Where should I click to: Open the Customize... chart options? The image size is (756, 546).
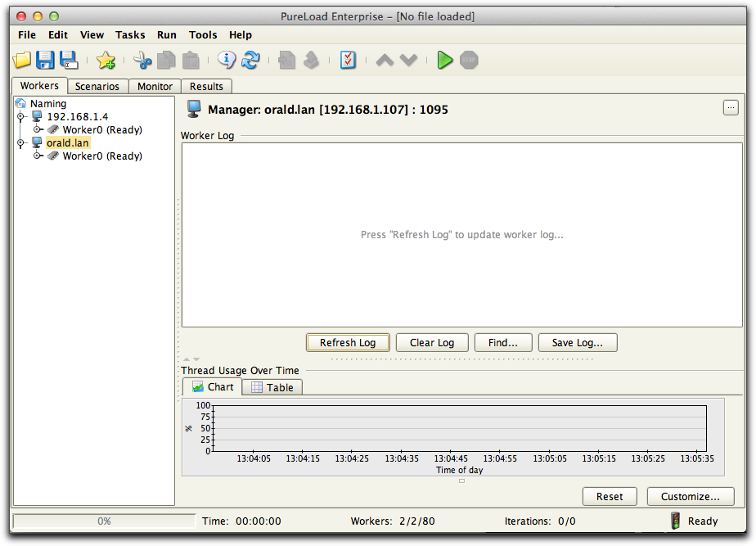point(691,496)
